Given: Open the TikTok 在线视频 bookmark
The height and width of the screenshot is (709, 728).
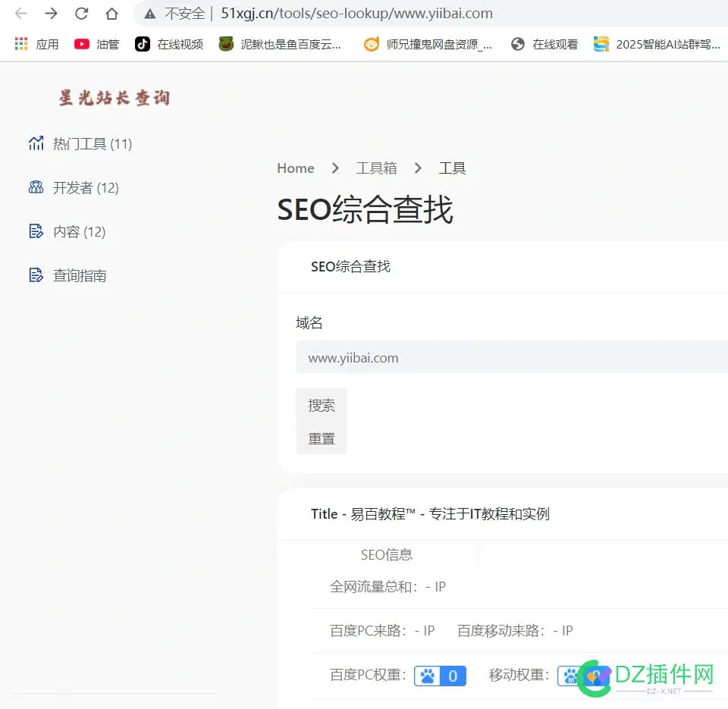Looking at the screenshot, I should (168, 44).
